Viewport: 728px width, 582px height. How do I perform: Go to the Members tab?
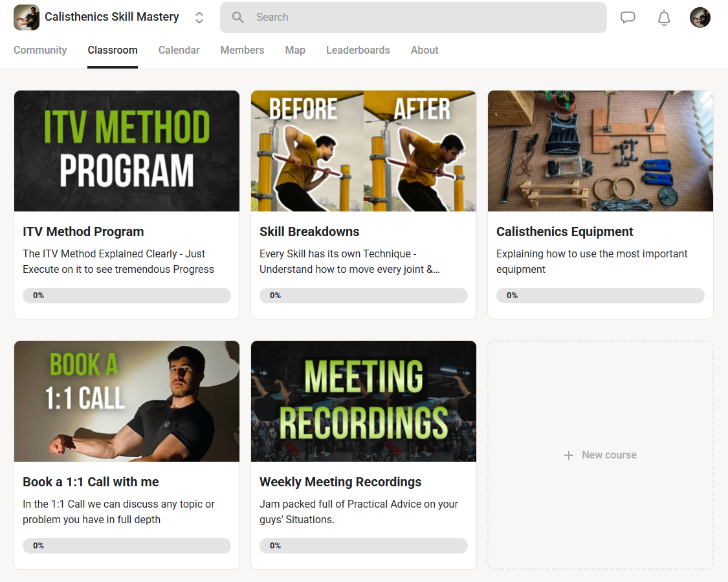pyautogui.click(x=243, y=50)
